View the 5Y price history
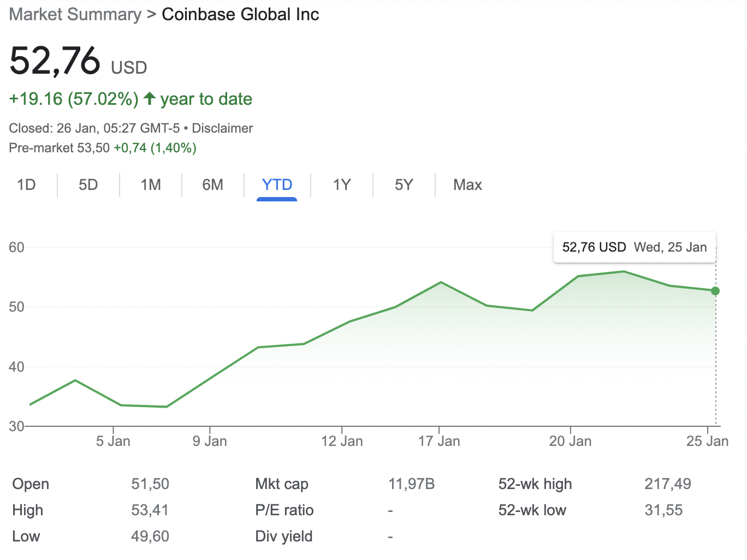The height and width of the screenshot is (560, 747). click(x=404, y=185)
